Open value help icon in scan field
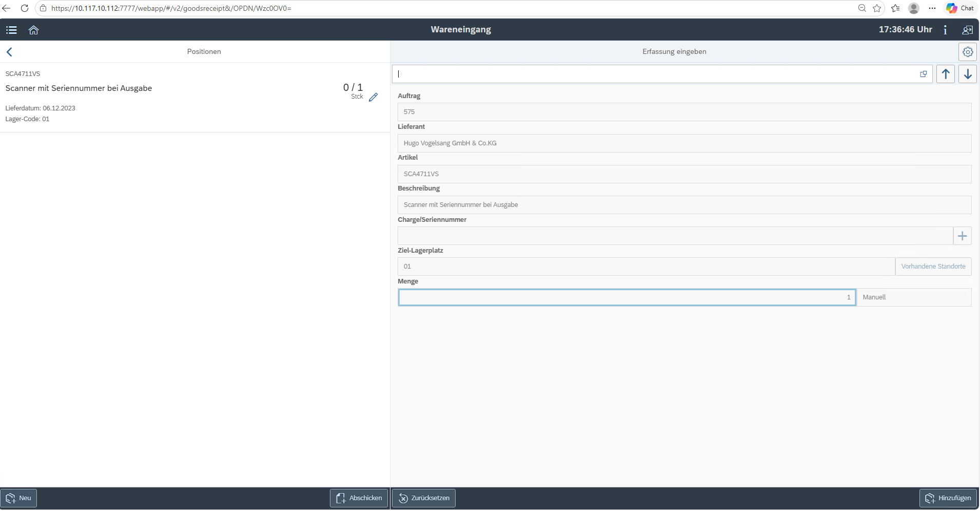980x511 pixels. (x=924, y=74)
